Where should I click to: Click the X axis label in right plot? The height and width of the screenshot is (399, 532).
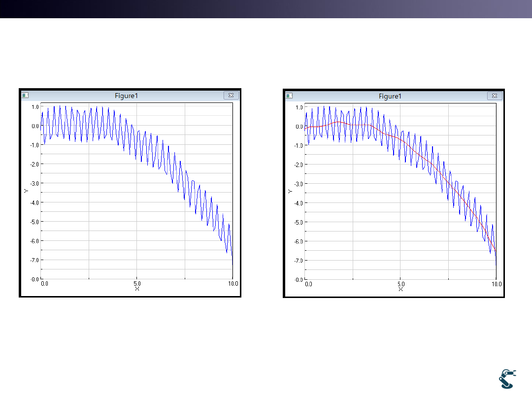(x=400, y=289)
